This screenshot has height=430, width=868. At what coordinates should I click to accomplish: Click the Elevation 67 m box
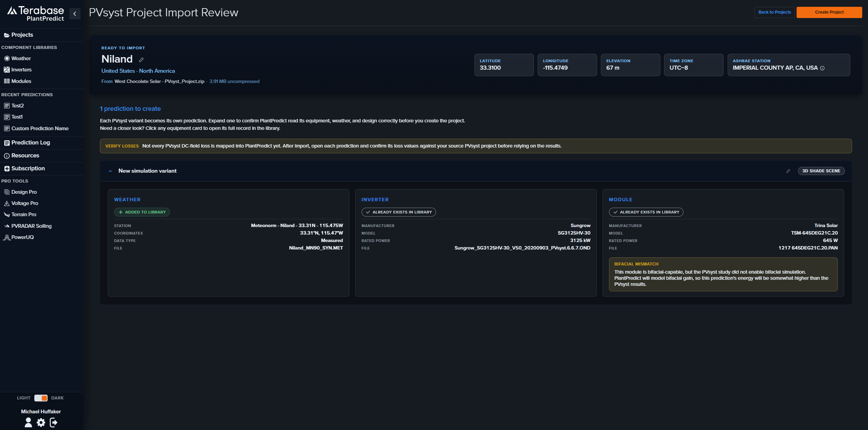[x=630, y=65]
